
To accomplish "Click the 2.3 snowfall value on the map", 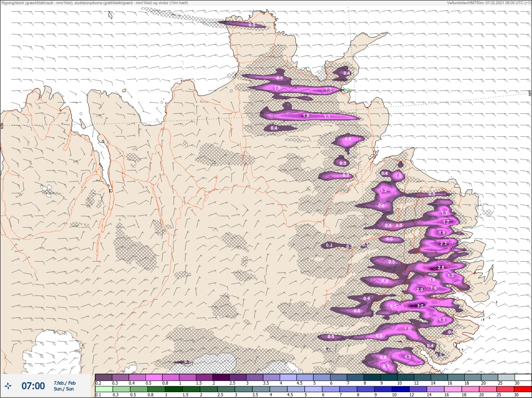I will click(443, 244).
